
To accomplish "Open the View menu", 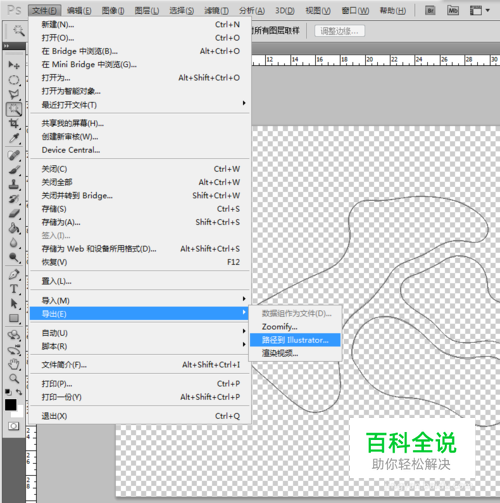I will pos(318,11).
